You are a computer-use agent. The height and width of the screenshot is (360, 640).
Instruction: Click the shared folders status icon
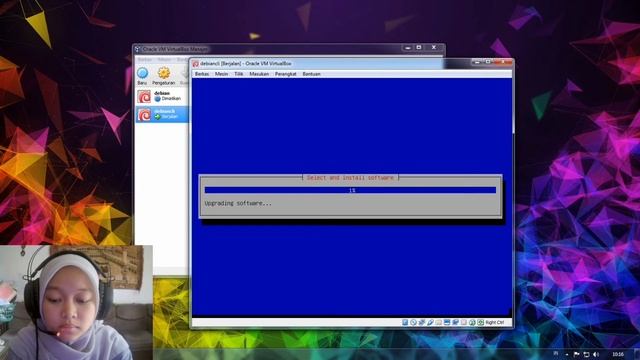(438, 322)
